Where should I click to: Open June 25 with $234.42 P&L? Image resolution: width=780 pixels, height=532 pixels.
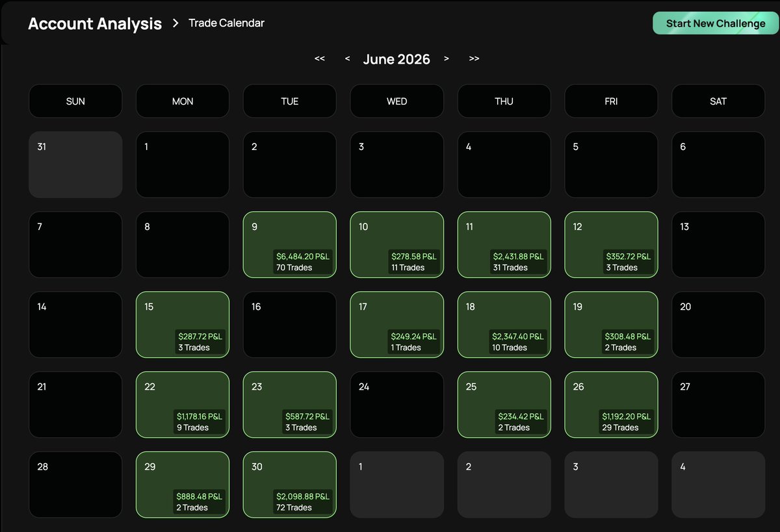click(x=504, y=405)
